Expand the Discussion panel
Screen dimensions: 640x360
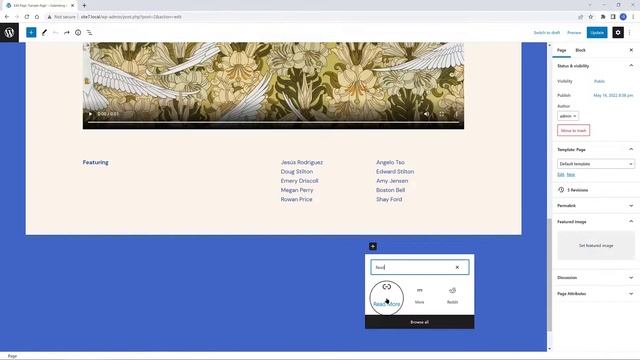(596, 278)
